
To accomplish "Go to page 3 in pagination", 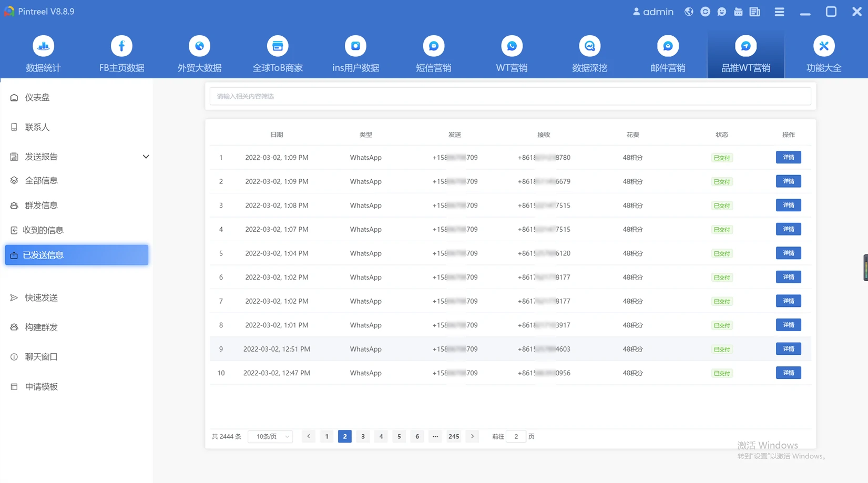I will 363,437.
